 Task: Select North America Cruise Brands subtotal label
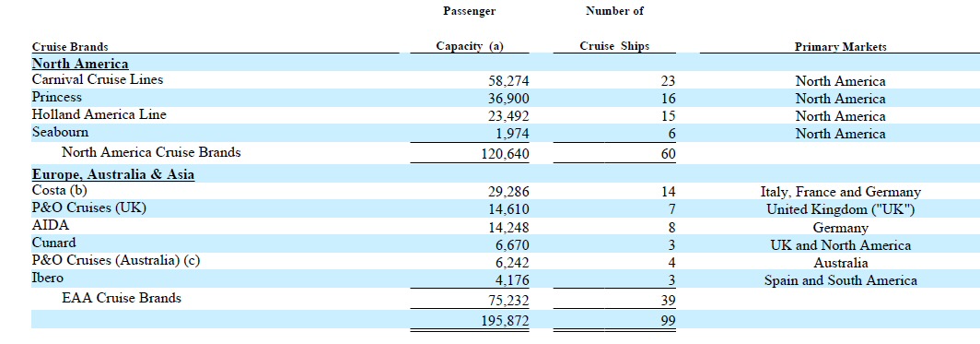(151, 152)
